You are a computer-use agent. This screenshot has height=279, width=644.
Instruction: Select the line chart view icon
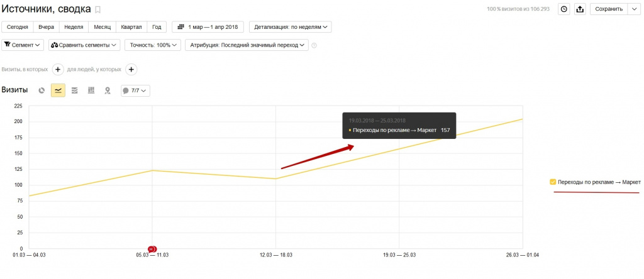(x=58, y=90)
